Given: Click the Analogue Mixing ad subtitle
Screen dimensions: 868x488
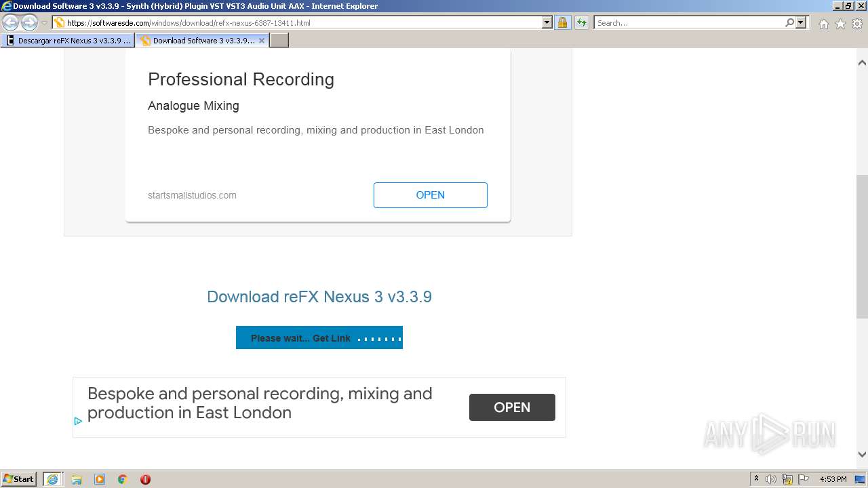Looking at the screenshot, I should (193, 106).
